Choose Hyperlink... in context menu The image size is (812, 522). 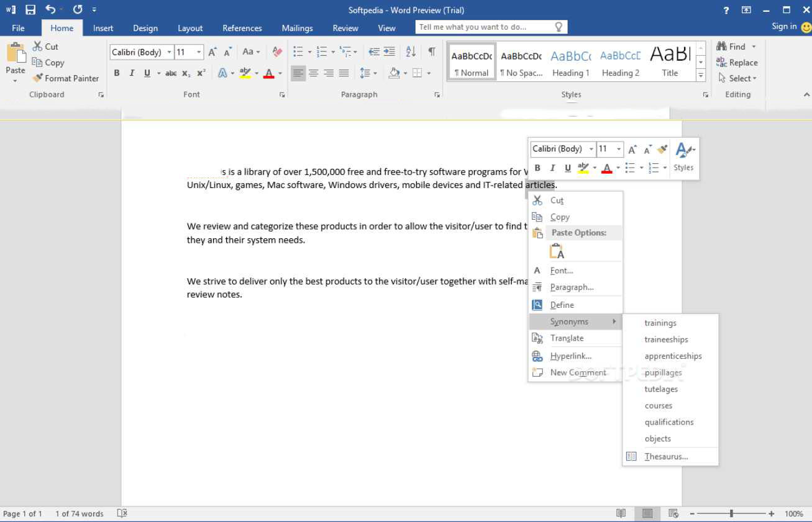(x=575, y=356)
